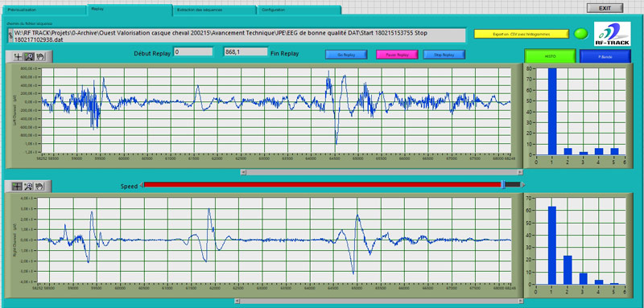The image size is (644, 308).
Task: Click the sequence file path field
Action: click(x=240, y=35)
